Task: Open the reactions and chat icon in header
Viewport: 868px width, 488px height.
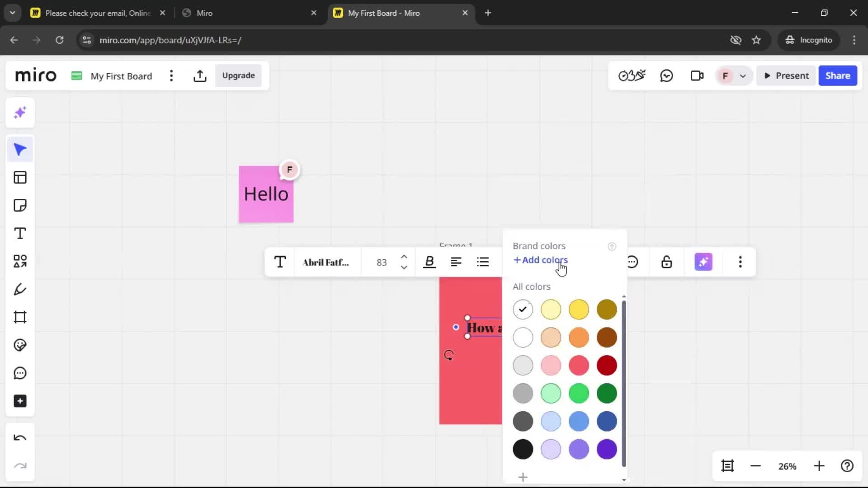Action: click(x=666, y=76)
